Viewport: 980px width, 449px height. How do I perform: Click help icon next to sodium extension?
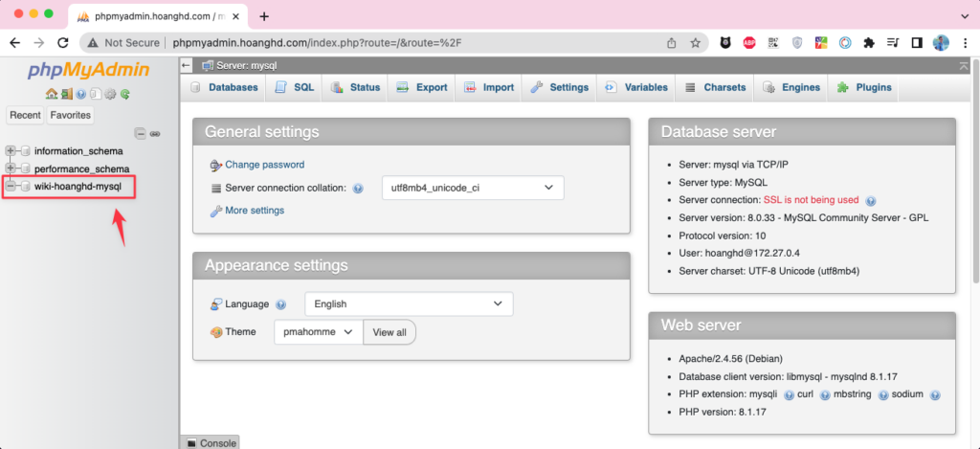935,395
